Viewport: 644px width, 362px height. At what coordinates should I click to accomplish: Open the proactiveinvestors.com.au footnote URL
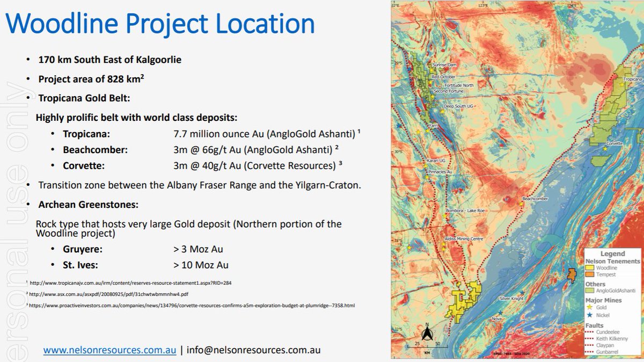tap(192, 306)
